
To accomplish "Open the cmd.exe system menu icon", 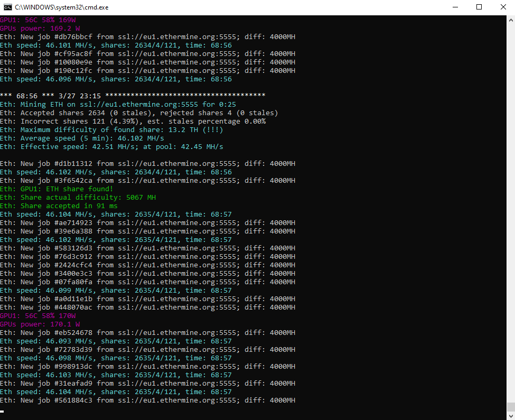I will coord(7,7).
